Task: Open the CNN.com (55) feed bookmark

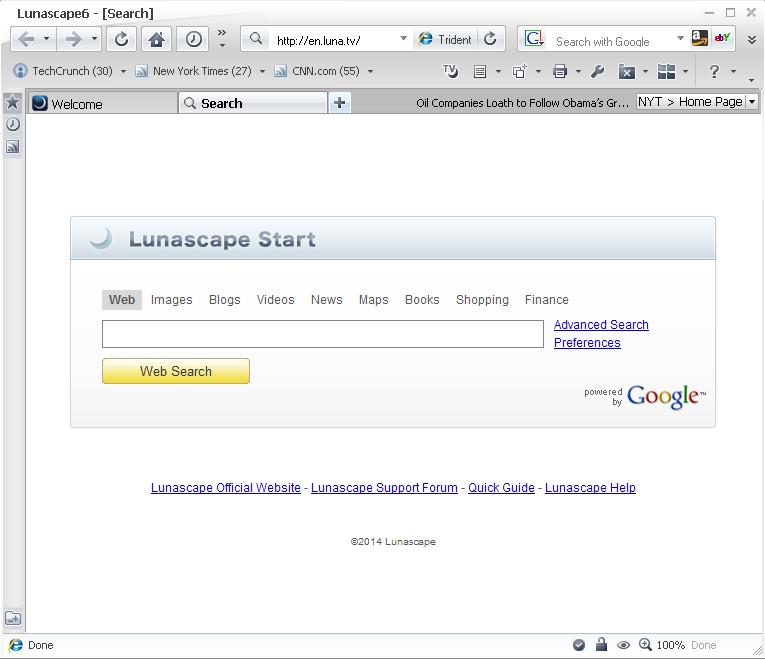Action: pyautogui.click(x=318, y=71)
